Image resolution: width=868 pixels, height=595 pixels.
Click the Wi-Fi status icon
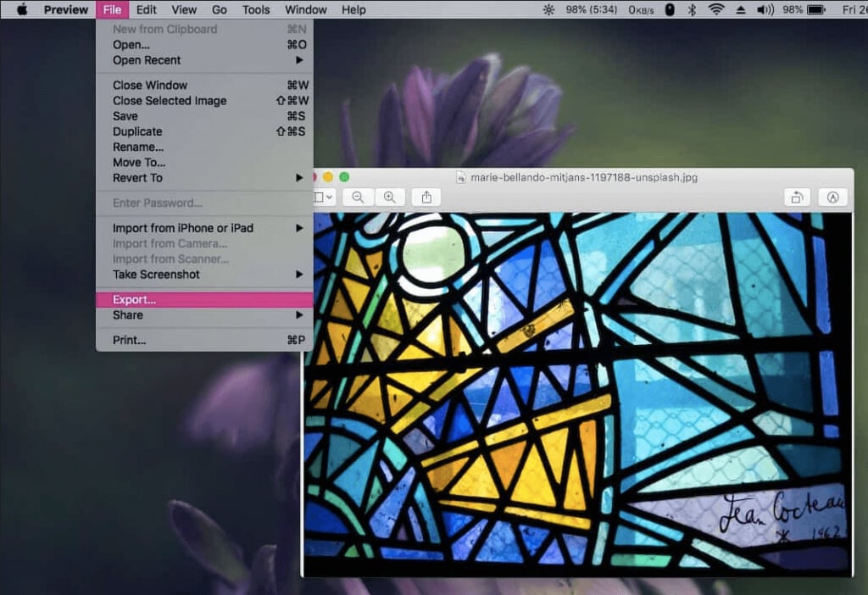click(716, 10)
